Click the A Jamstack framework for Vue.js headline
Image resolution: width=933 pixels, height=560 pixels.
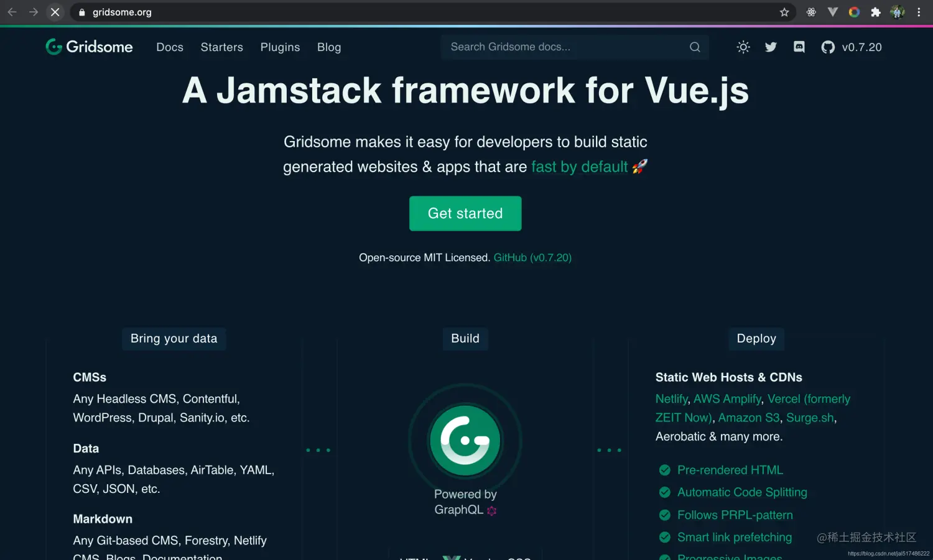[465, 91]
